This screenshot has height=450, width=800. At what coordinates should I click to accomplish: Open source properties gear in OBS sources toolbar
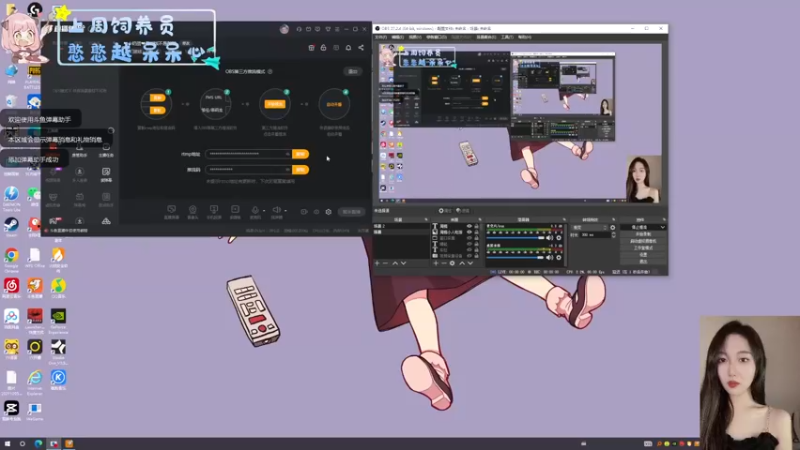(x=452, y=263)
